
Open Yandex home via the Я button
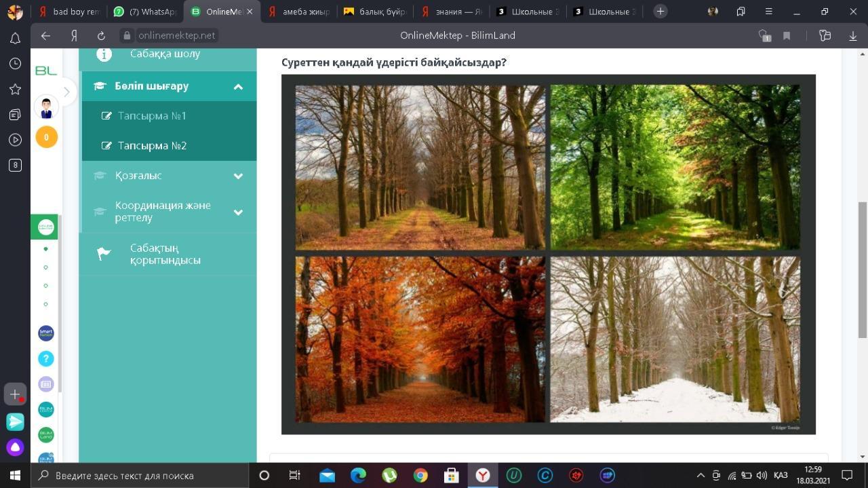point(74,36)
